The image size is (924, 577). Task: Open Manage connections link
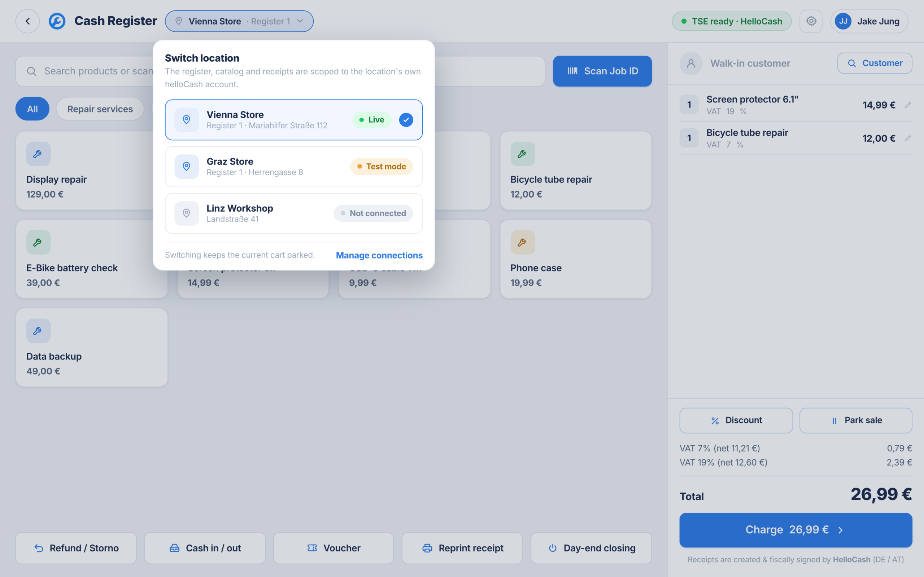[379, 255]
